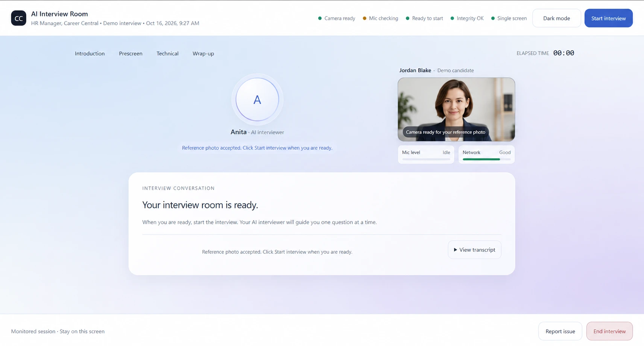Click 'HR Manager, Career Central' subtitle text

[x=65, y=23]
